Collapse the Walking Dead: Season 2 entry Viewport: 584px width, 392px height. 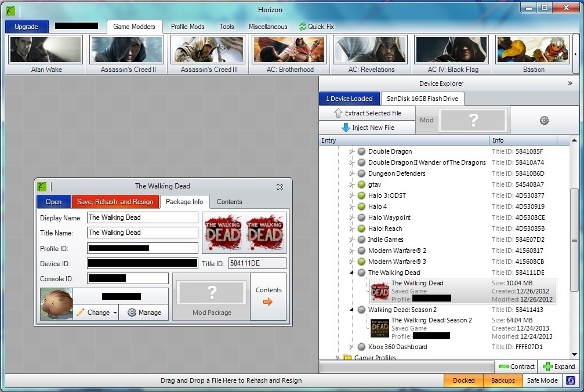pos(351,309)
